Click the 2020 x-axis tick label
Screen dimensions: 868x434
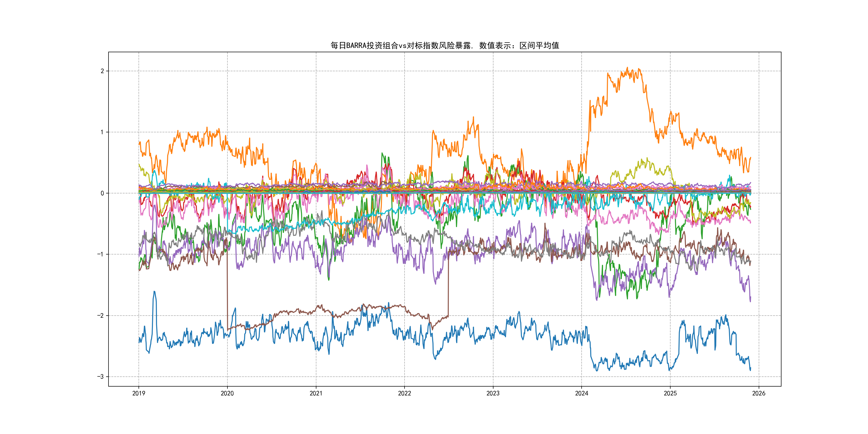point(227,393)
